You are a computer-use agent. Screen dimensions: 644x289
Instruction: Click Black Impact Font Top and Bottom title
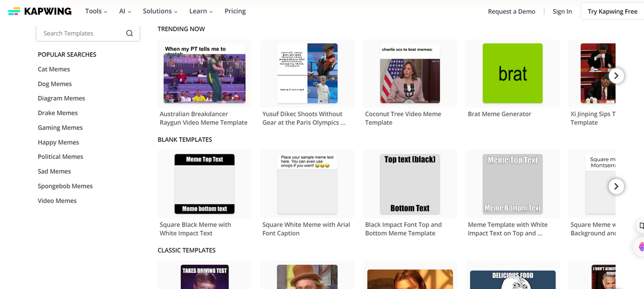pos(404,229)
